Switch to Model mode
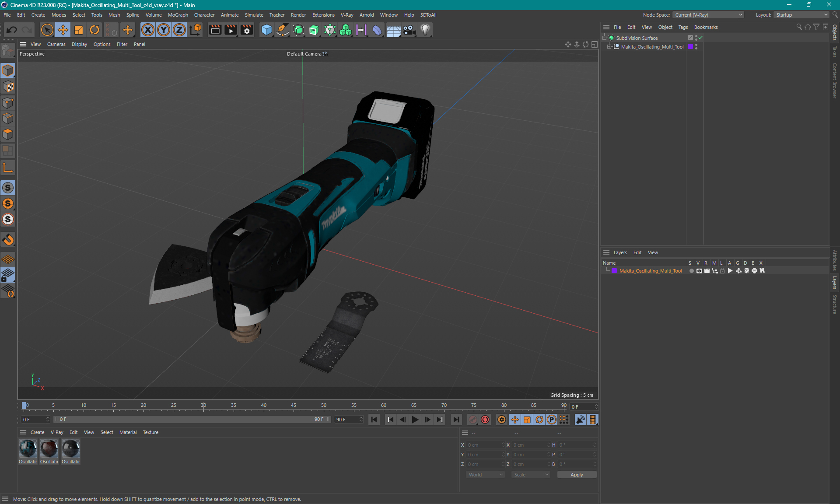This screenshot has height=504, width=840. point(8,70)
